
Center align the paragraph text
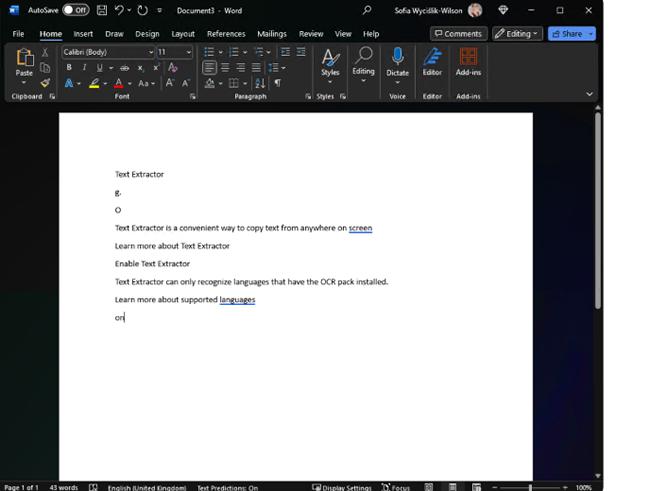[225, 68]
